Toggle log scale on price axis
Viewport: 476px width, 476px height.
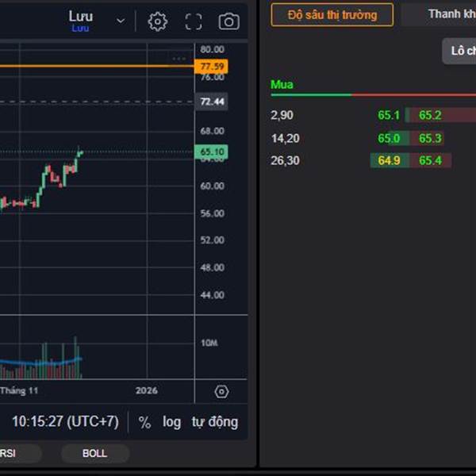[x=172, y=422]
